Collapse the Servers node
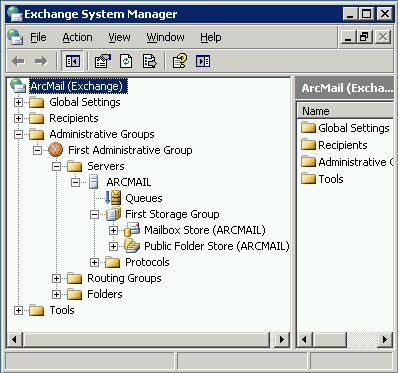Screen dimensions: 398x373 pos(57,166)
